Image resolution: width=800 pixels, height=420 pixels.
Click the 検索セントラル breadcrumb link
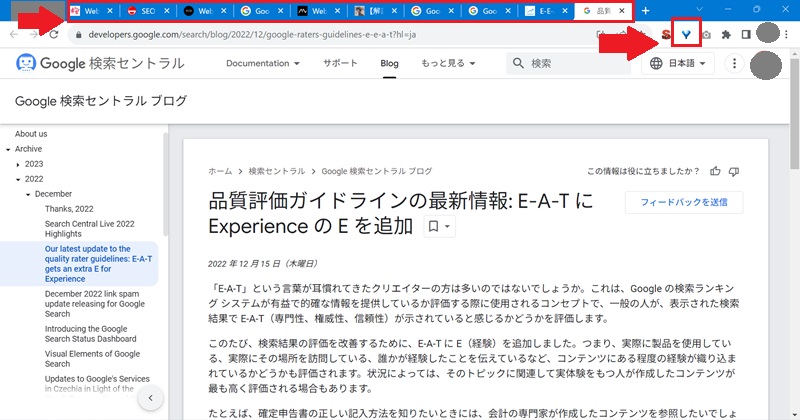click(277, 171)
